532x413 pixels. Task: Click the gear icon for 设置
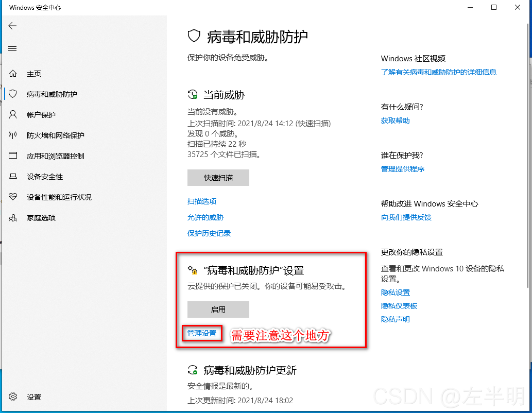[13, 397]
